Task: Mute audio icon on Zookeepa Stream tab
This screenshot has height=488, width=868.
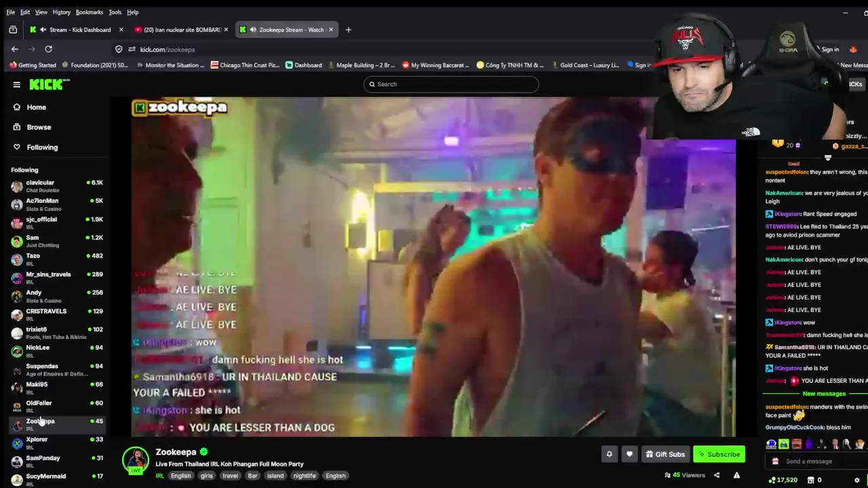Action: [253, 30]
